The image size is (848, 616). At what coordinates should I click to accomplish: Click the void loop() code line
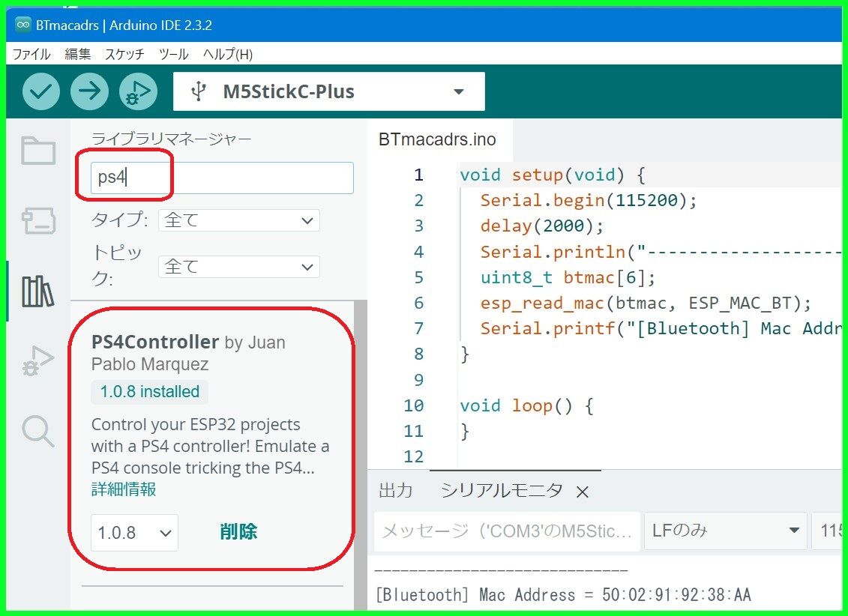527,406
